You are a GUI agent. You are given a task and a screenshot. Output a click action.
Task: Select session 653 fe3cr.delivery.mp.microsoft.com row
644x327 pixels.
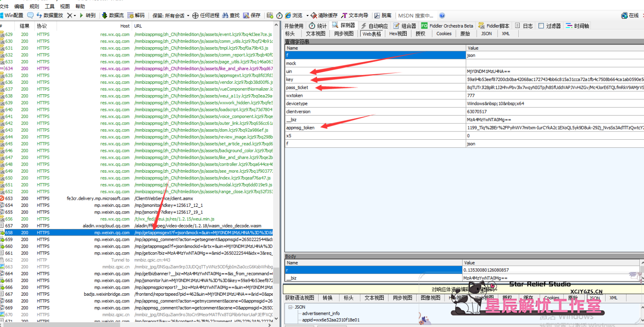point(137,199)
